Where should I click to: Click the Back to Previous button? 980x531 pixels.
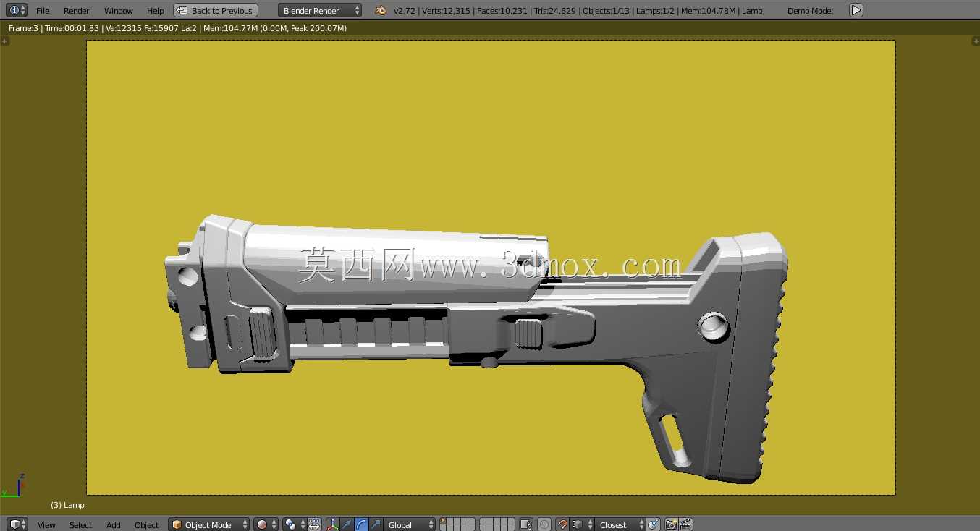(216, 10)
